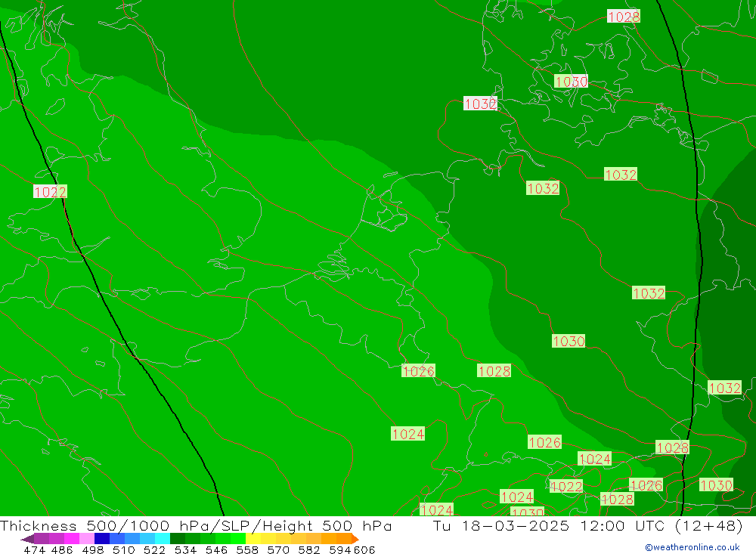Select the legend value 558
756x554 pixels.
(247, 549)
